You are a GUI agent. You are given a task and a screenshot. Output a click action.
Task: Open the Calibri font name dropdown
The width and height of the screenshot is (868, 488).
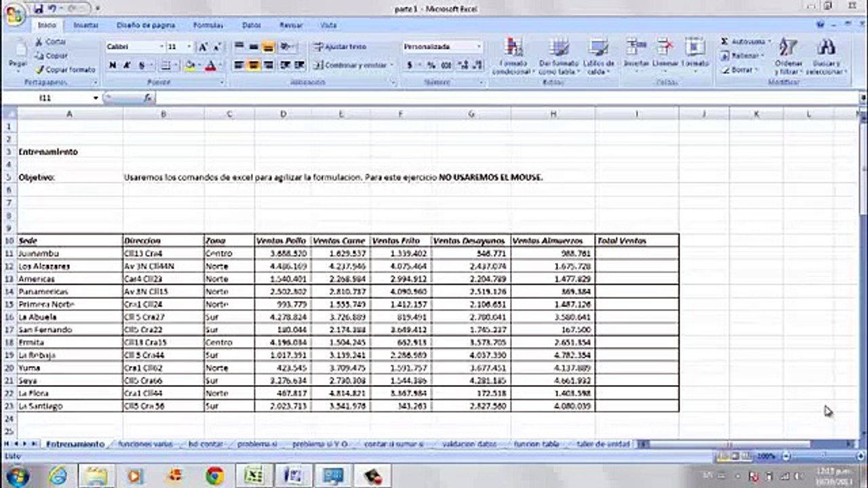161,47
